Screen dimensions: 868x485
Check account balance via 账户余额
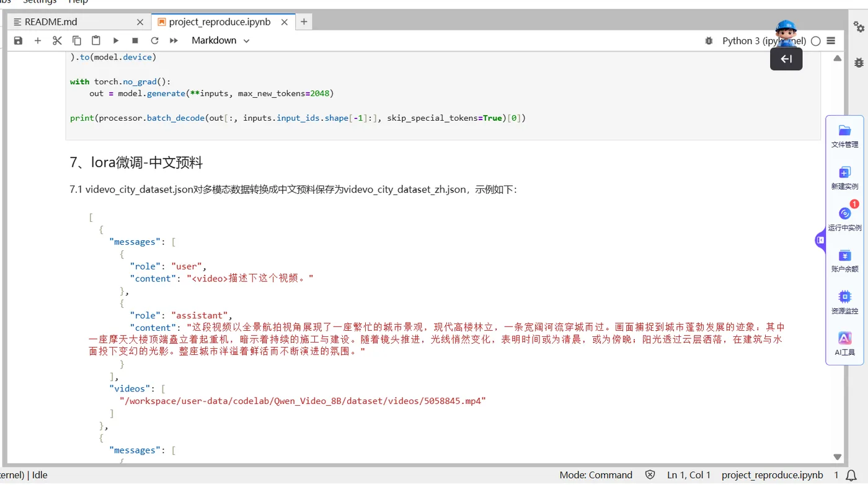pos(844,261)
